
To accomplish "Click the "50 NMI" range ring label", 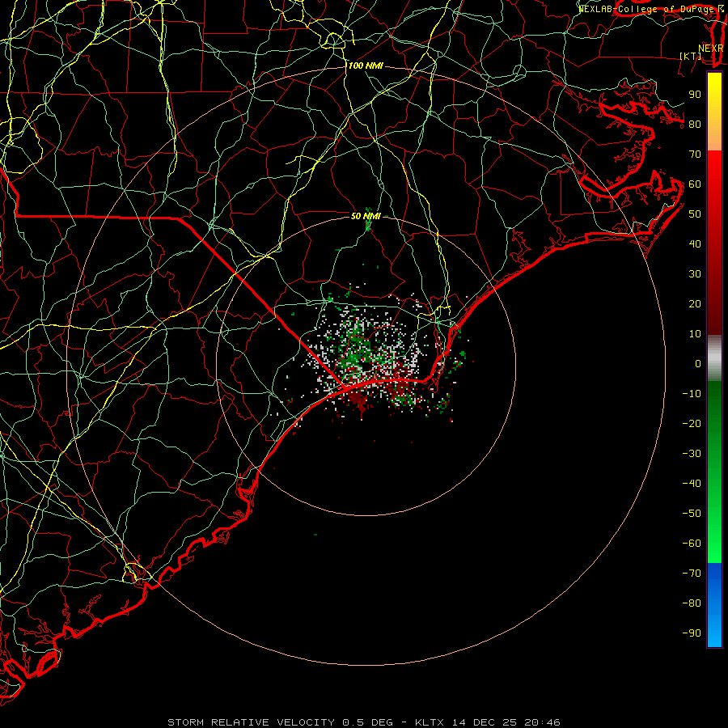I will (x=366, y=216).
